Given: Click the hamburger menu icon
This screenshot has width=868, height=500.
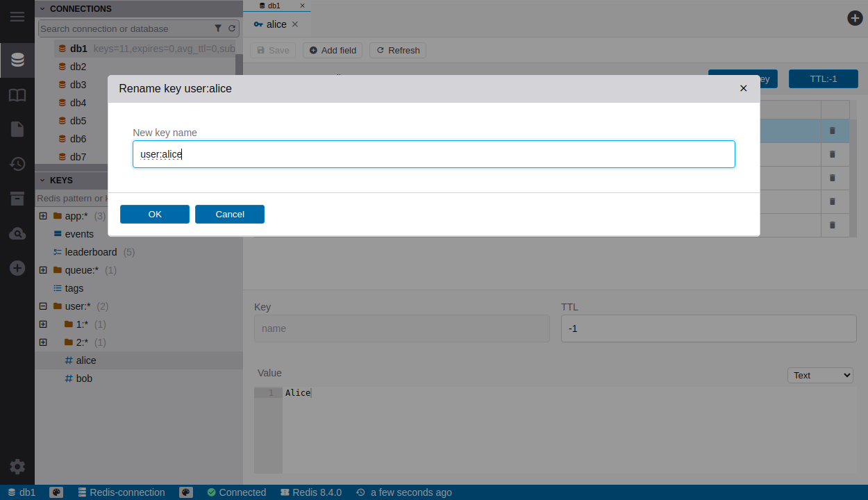Looking at the screenshot, I should (x=17, y=17).
